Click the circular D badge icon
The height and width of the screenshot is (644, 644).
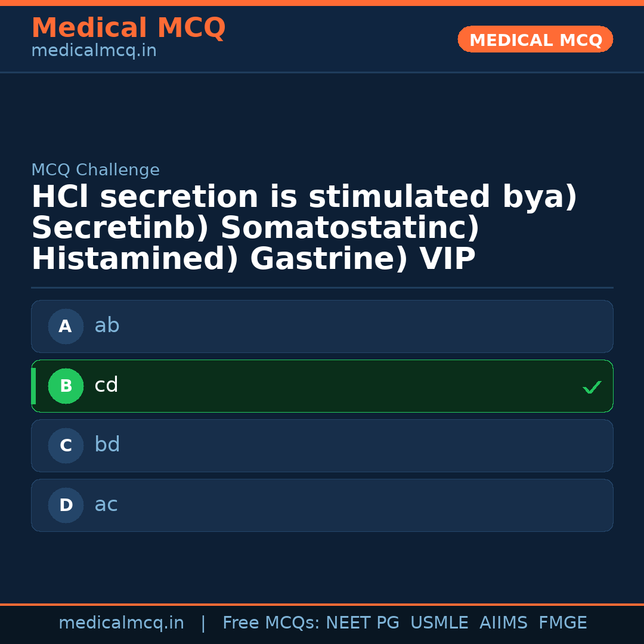66,505
